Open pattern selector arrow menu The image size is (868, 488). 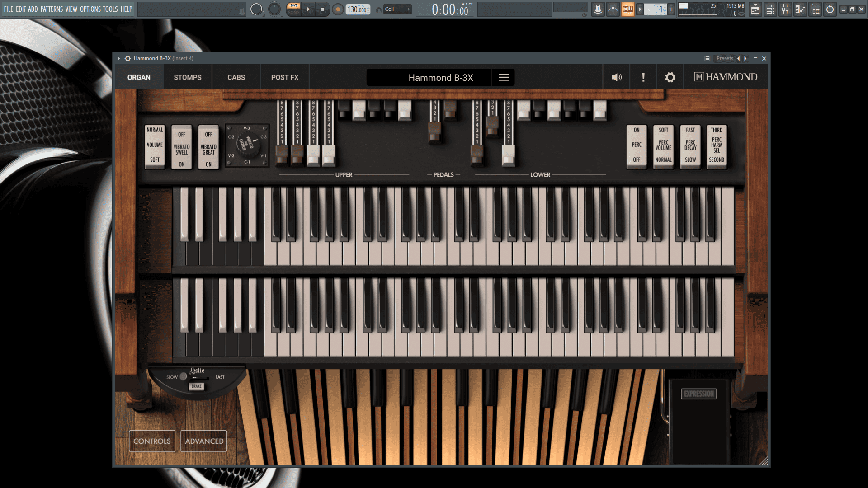click(640, 9)
